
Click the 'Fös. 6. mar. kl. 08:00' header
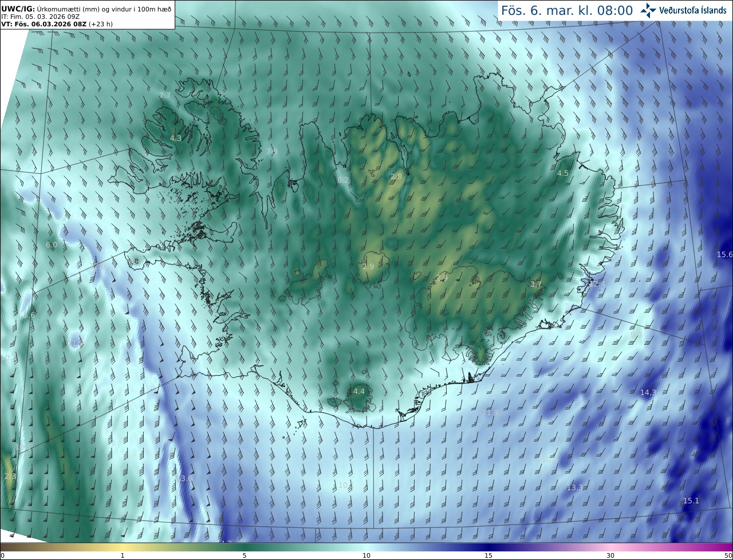click(x=567, y=10)
